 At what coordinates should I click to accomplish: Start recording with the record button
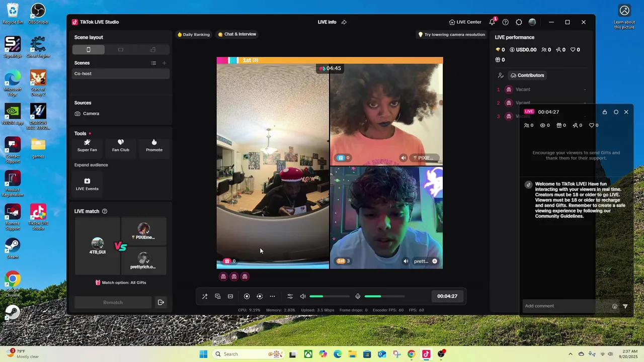click(x=247, y=297)
